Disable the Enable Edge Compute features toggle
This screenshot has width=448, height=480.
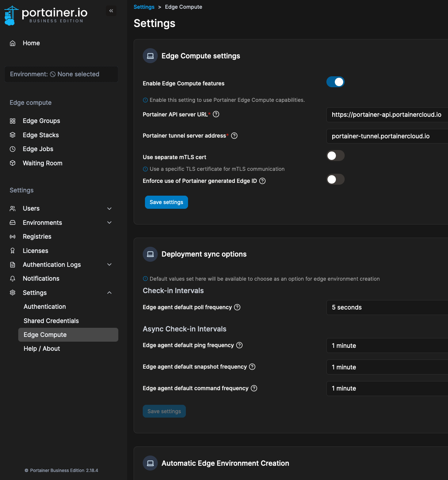(x=336, y=82)
